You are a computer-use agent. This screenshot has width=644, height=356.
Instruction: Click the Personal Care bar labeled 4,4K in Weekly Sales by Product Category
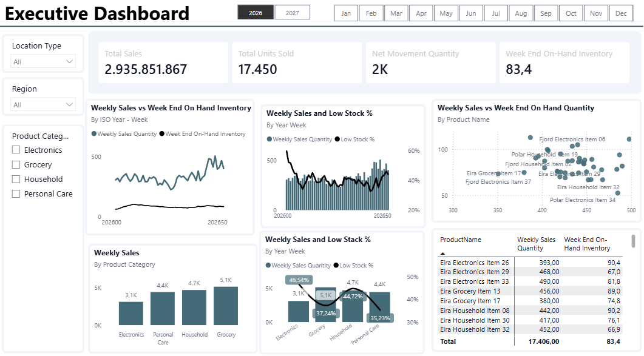163,308
